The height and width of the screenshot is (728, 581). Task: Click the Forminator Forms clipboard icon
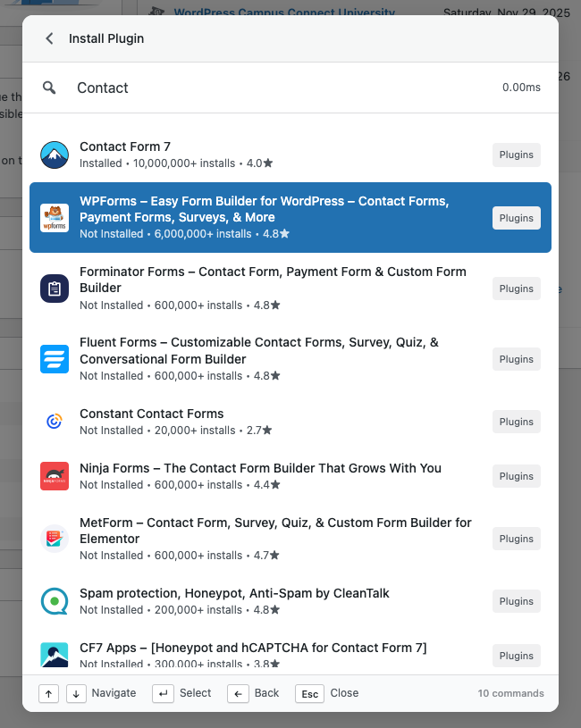(x=54, y=288)
